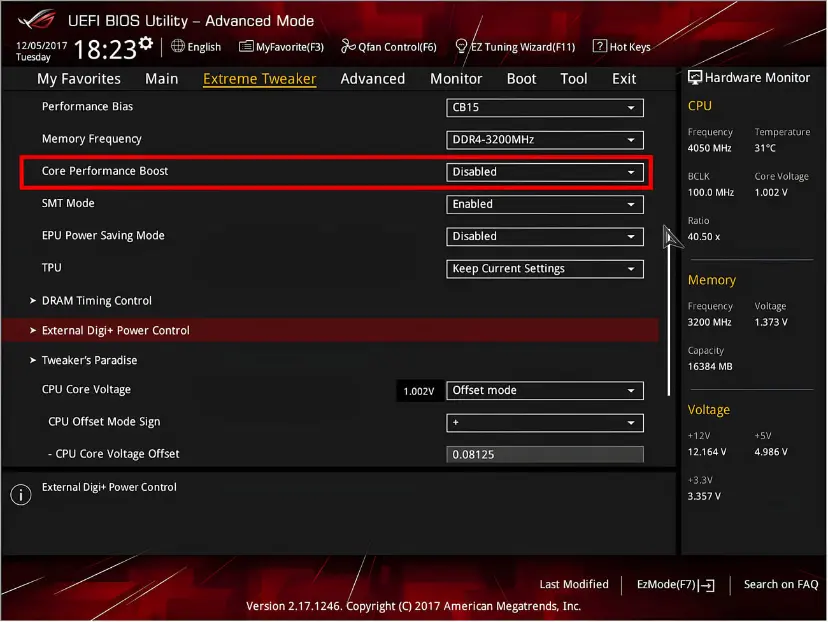This screenshot has height=622, width=828.
Task: Click the MyFavorite list icon
Action: [x=246, y=46]
